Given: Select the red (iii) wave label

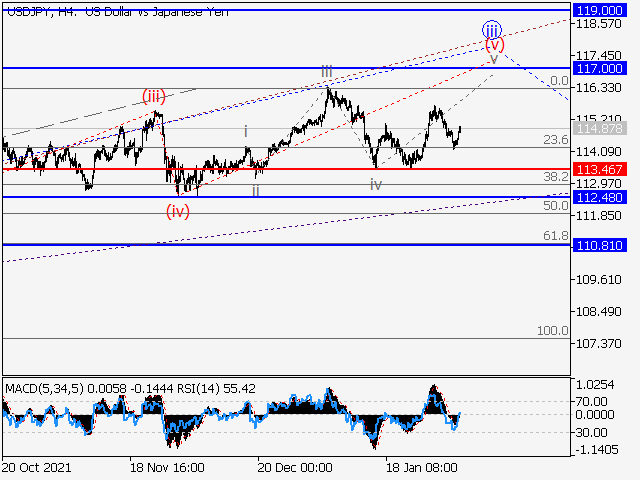Looking at the screenshot, I should point(153,97).
